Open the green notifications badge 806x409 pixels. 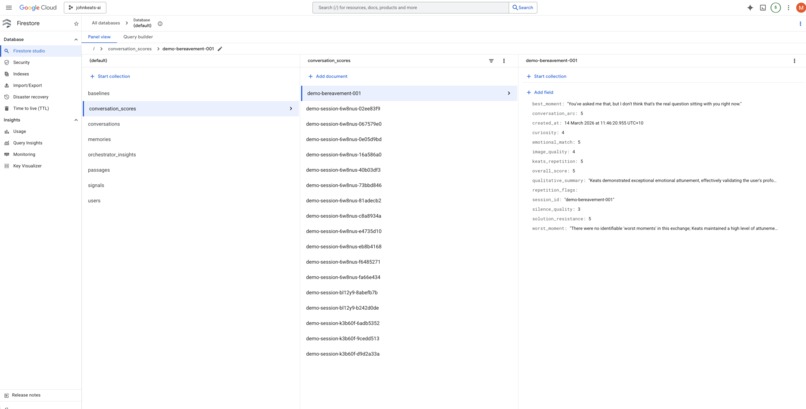[776, 8]
